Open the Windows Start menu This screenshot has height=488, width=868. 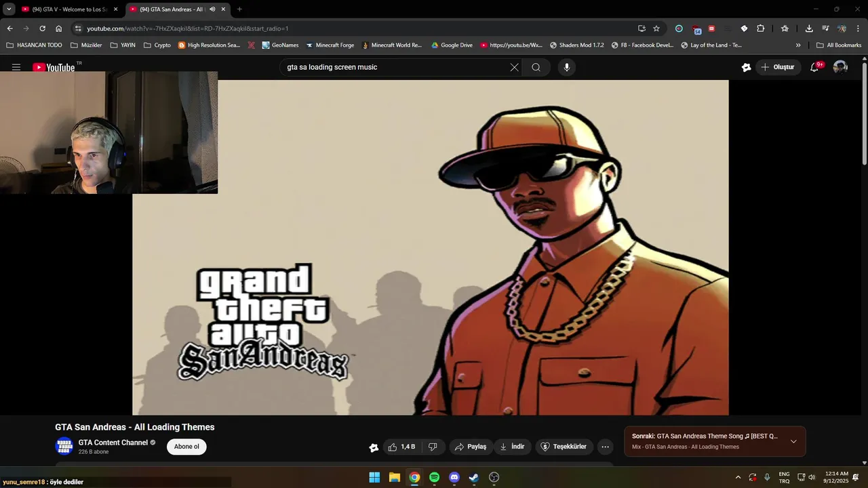click(374, 477)
